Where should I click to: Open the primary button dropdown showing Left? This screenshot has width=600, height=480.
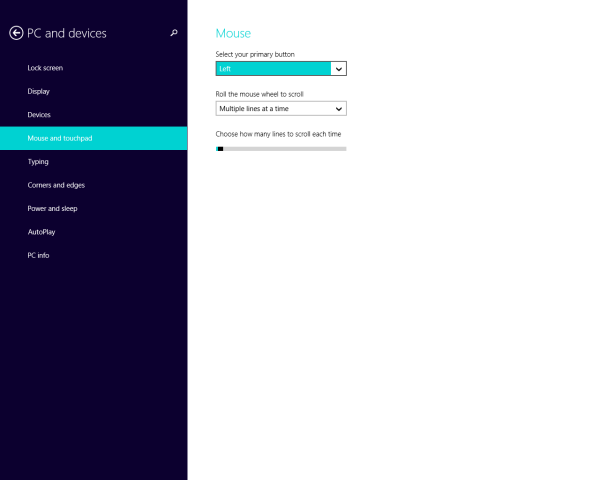(x=281, y=69)
